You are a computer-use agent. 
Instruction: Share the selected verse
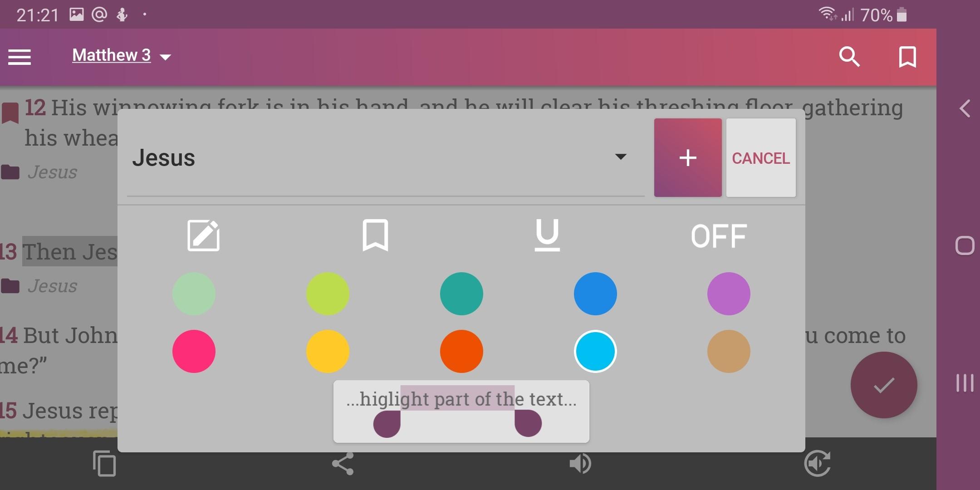343,464
